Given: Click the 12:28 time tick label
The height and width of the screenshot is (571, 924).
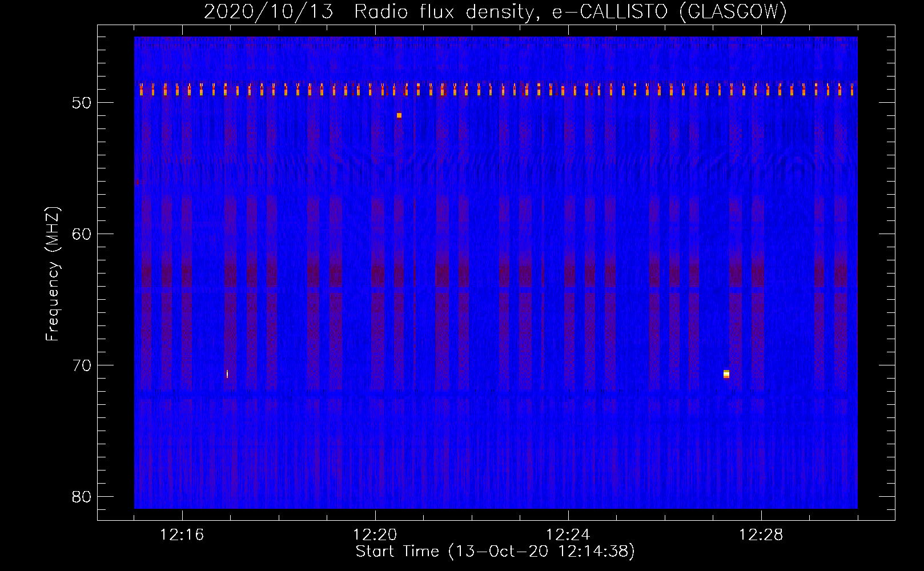Looking at the screenshot, I should (761, 535).
